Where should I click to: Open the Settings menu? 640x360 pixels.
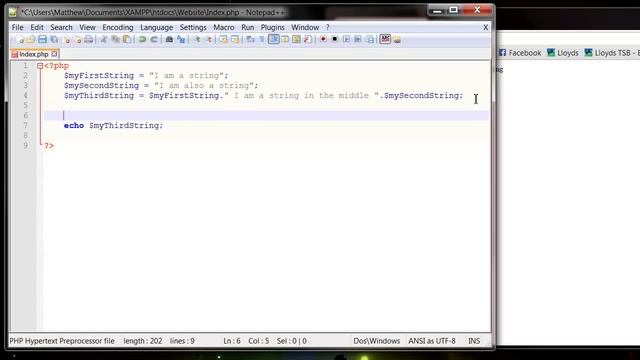point(193,27)
